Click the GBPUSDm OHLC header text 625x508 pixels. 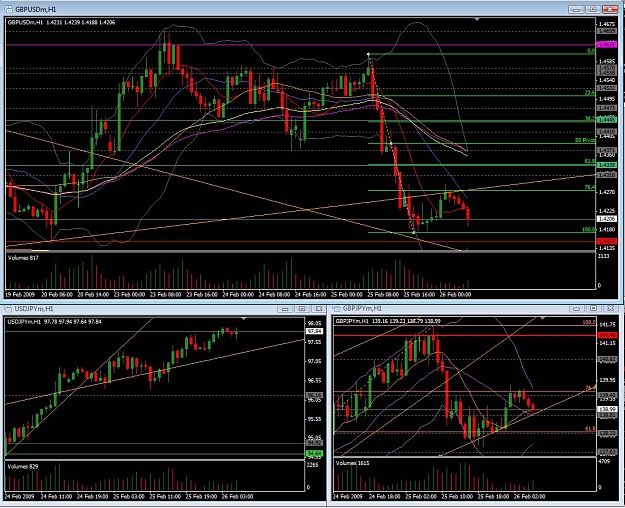(61, 22)
